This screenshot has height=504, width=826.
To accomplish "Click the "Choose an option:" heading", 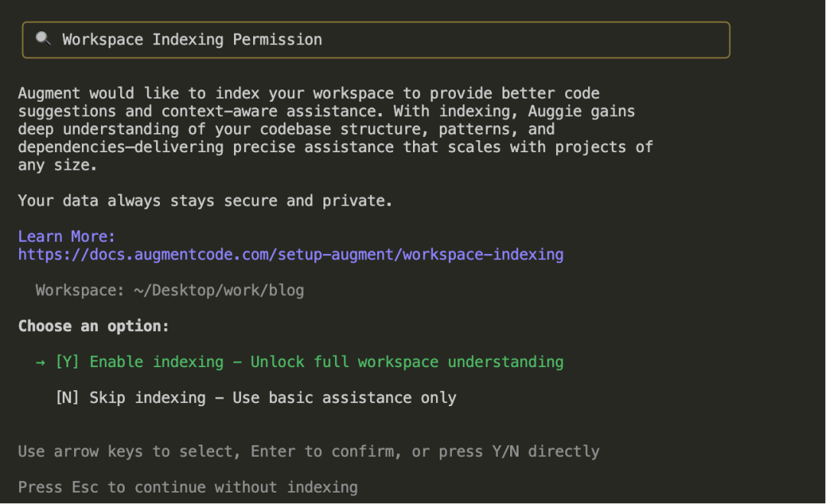I will click(x=93, y=326).
